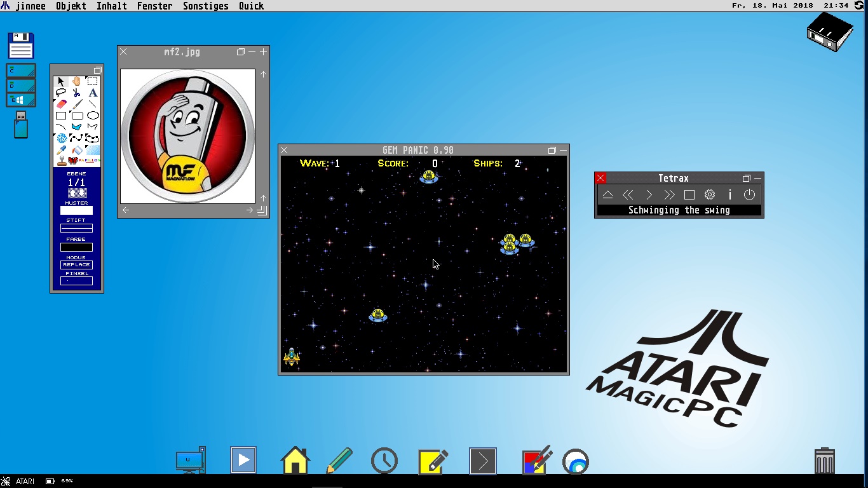This screenshot has width=868, height=488.
Task: Launch the green pencil dock icon
Action: 339,461
